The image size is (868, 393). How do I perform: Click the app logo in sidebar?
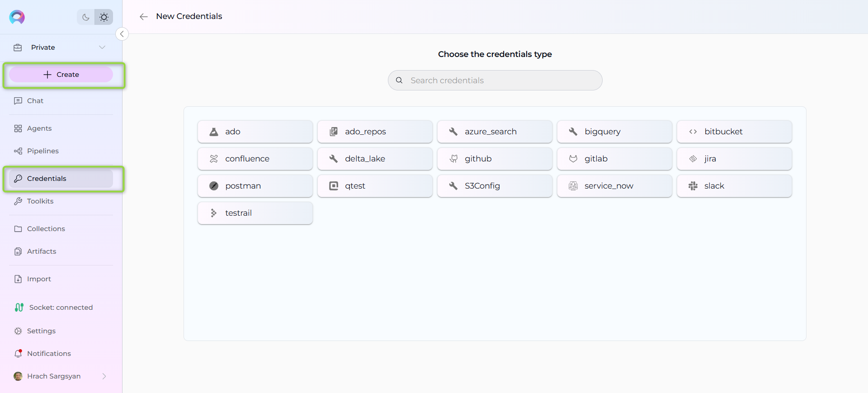pos(17,17)
